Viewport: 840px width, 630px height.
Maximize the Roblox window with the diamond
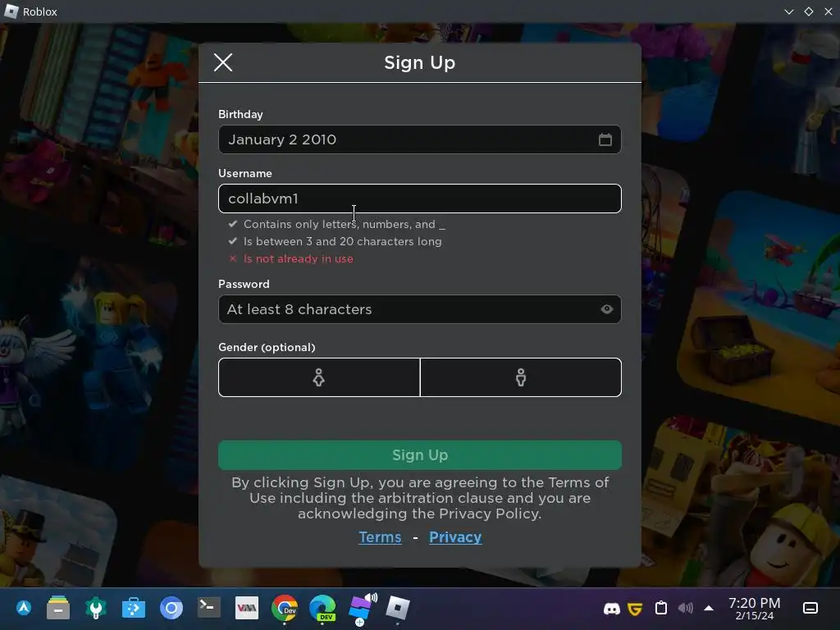(x=809, y=11)
